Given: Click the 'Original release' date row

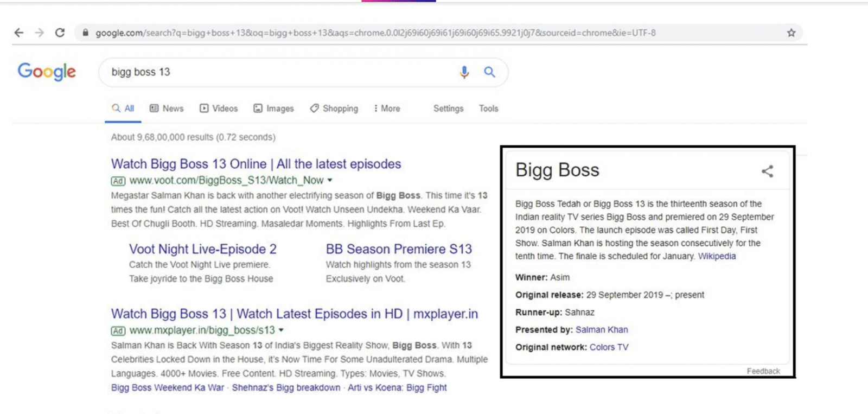Looking at the screenshot, I should pos(610,295).
